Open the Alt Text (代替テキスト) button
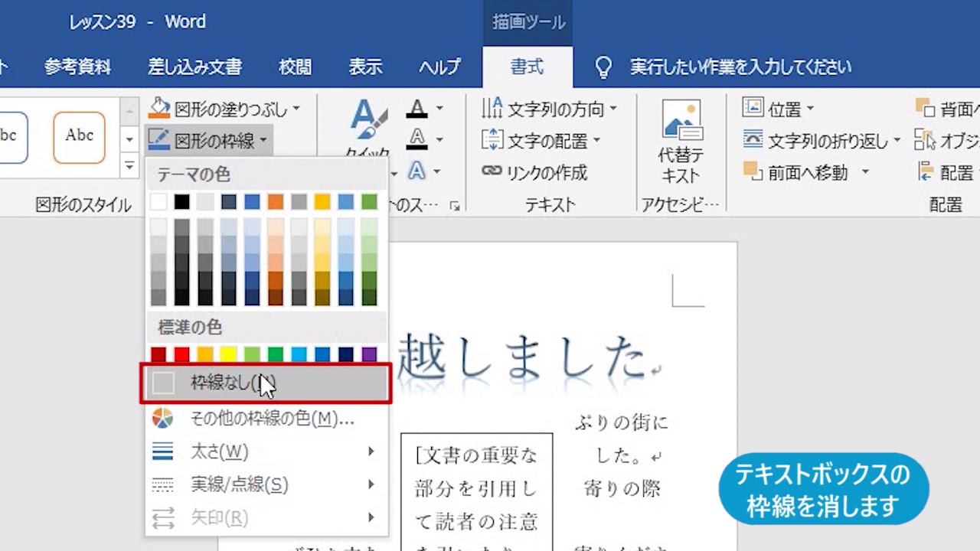The width and height of the screenshot is (980, 551). tap(680, 142)
